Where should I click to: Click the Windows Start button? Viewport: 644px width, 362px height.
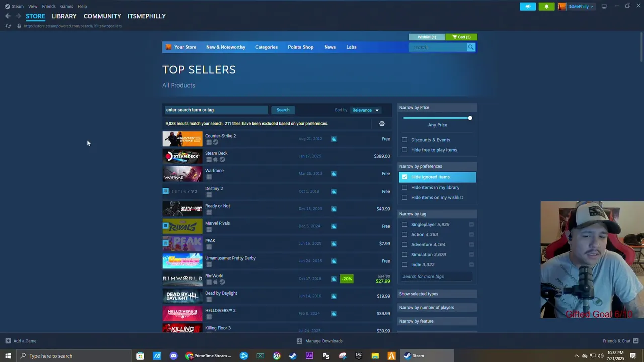8,356
